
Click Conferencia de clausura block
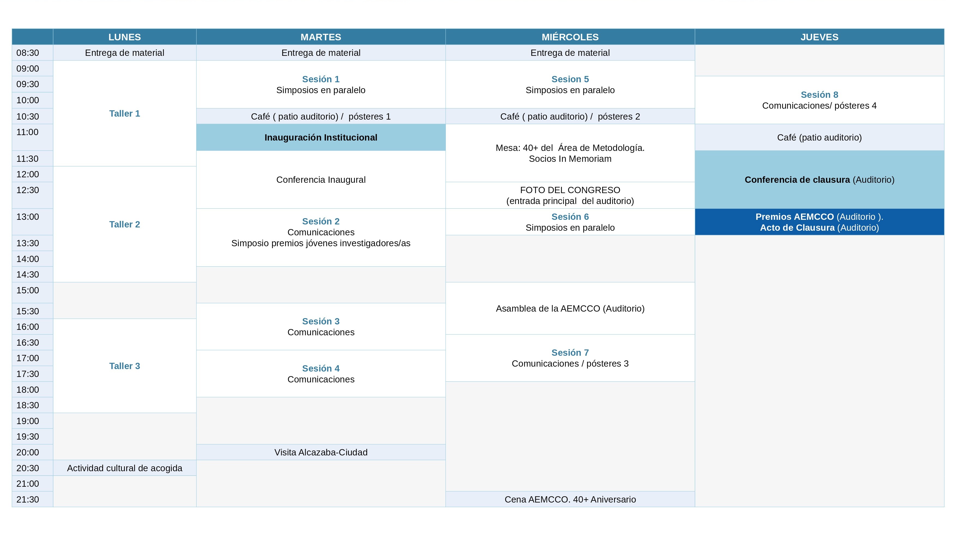819,179
